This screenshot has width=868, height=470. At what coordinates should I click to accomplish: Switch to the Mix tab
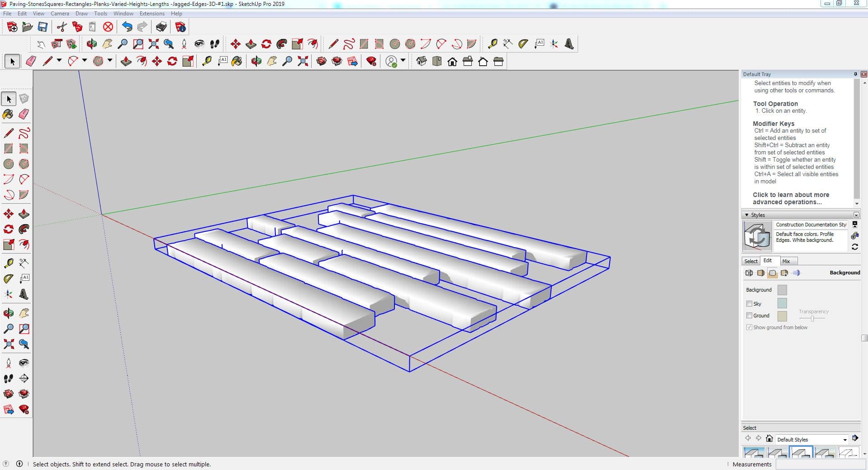click(x=786, y=261)
